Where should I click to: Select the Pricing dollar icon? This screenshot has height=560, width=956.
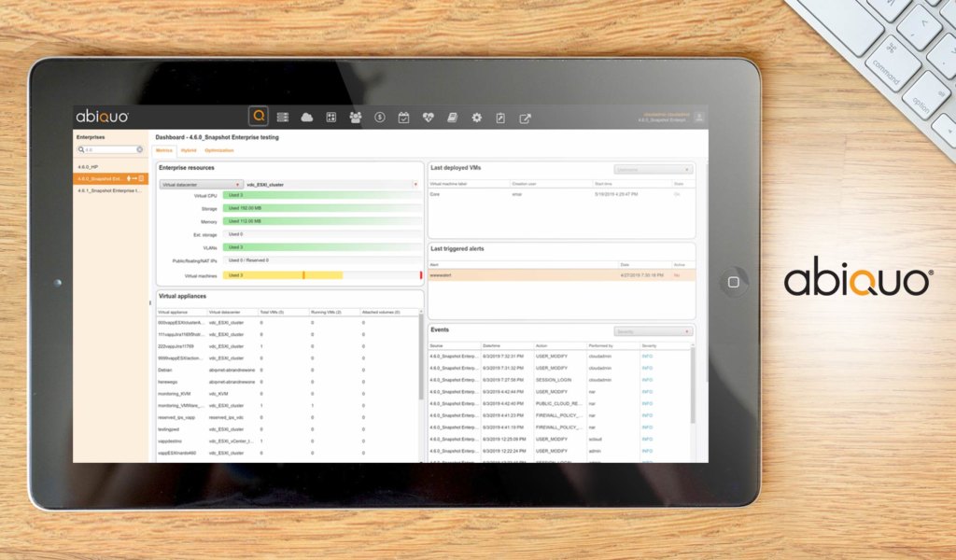tap(380, 117)
